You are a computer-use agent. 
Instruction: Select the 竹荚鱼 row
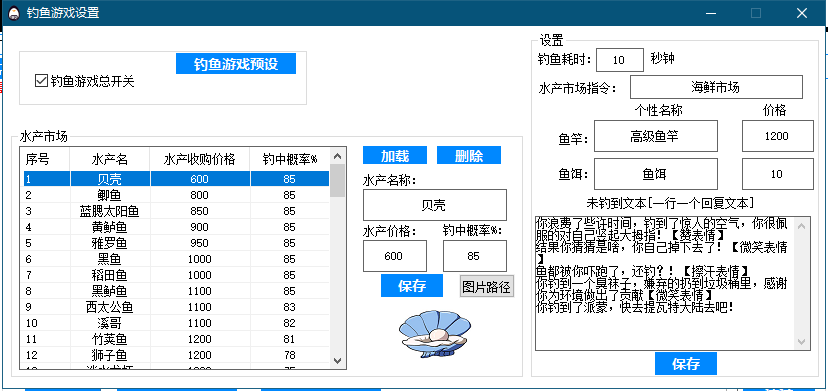pyautogui.click(x=175, y=339)
